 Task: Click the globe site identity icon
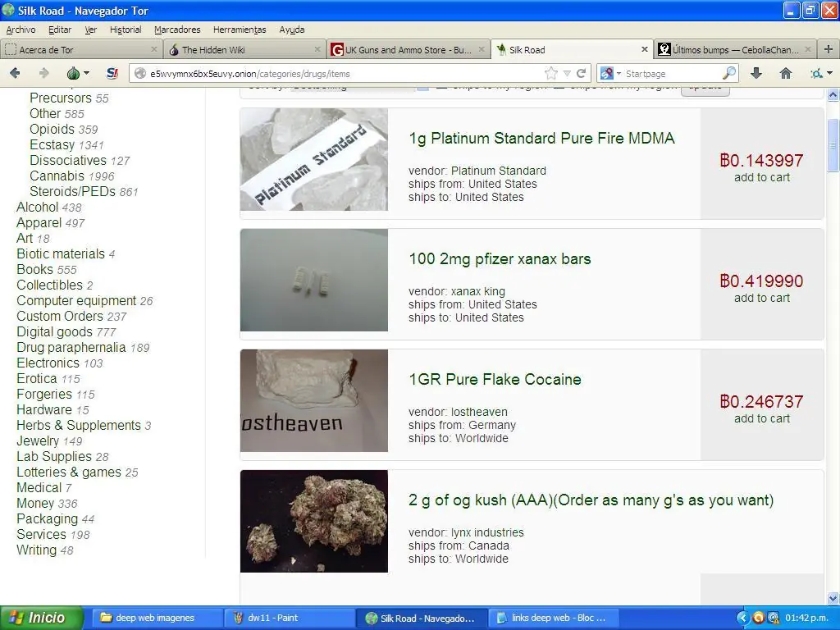click(140, 73)
